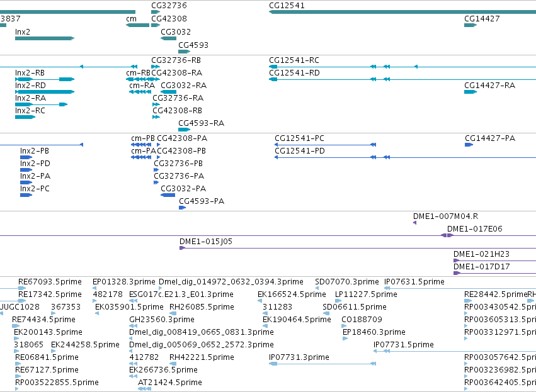This screenshot has height=392, width=536.
Task: Select EK190464.5prime EST label
Action: [297, 320]
